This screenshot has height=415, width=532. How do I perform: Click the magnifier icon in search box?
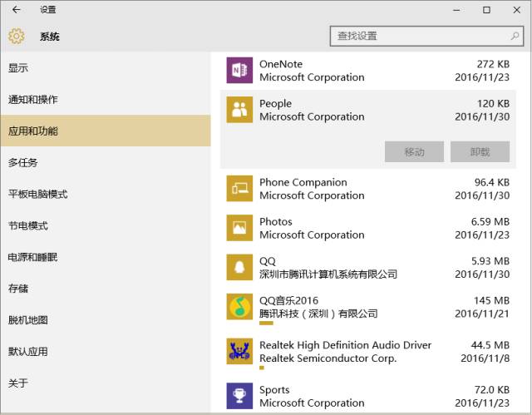(515, 36)
